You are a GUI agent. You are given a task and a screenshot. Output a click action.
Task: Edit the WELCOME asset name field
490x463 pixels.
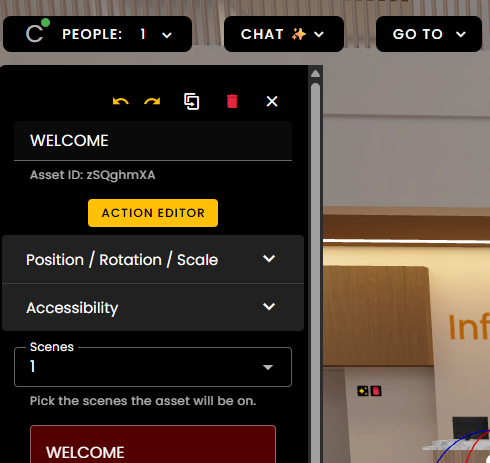(x=153, y=141)
